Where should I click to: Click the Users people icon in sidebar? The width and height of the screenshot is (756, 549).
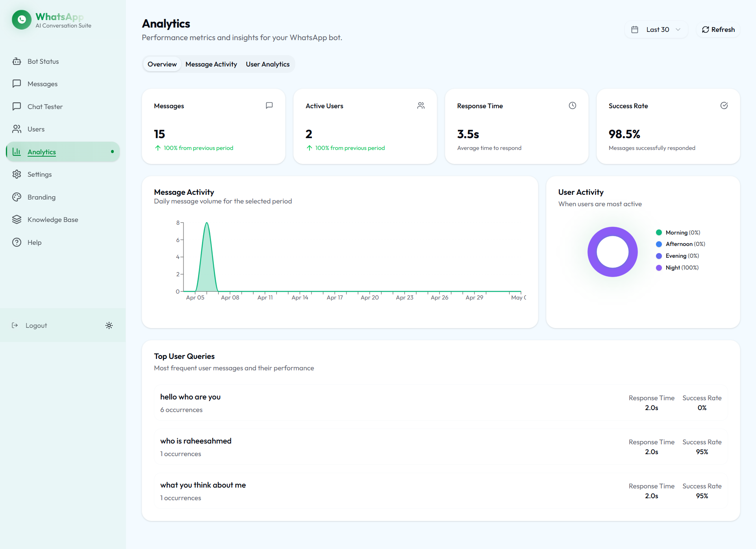pos(17,129)
